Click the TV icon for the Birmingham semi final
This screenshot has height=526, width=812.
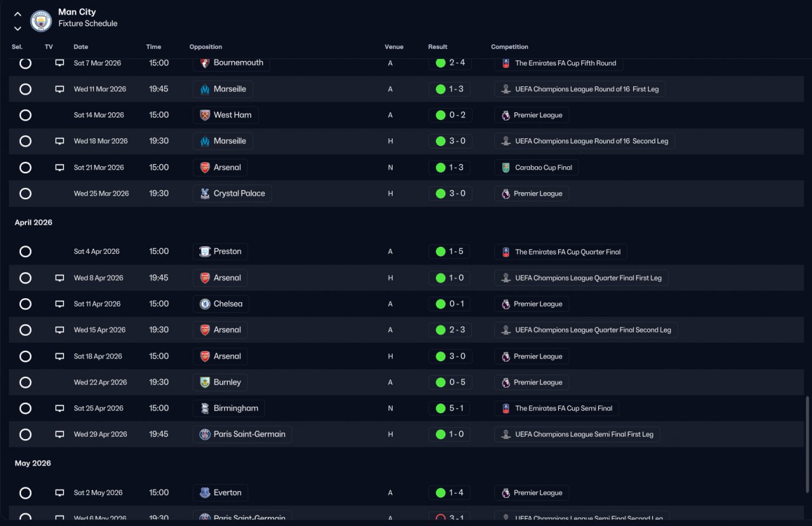tap(60, 409)
